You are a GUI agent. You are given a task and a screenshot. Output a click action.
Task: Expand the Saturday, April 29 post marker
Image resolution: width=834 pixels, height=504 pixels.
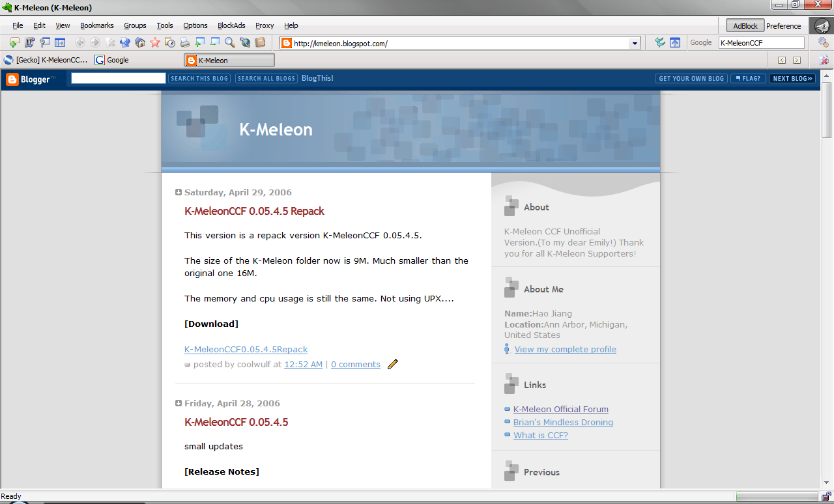click(x=178, y=191)
